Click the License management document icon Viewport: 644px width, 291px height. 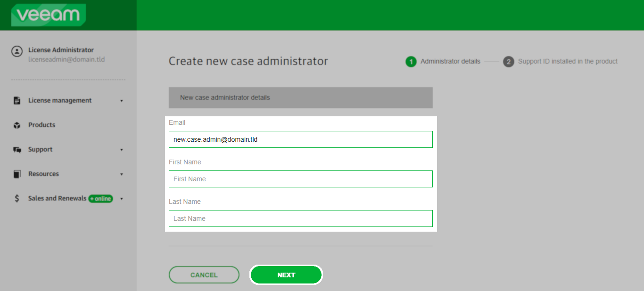(x=17, y=100)
